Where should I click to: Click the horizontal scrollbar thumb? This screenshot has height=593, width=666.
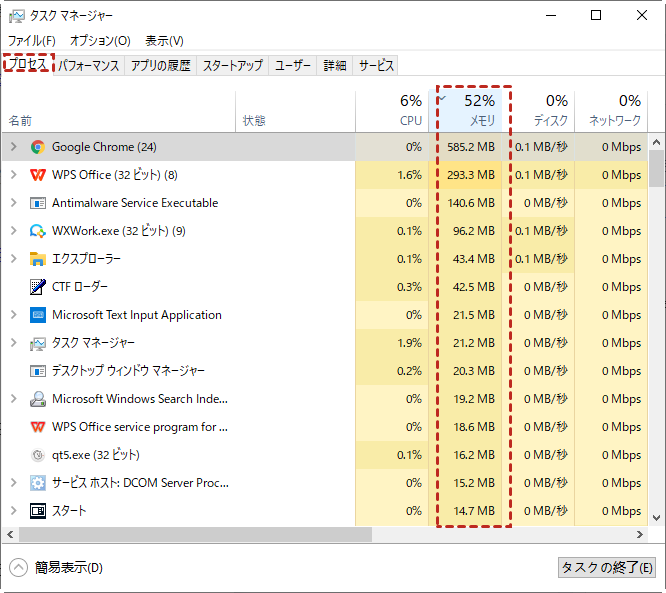click(195, 534)
